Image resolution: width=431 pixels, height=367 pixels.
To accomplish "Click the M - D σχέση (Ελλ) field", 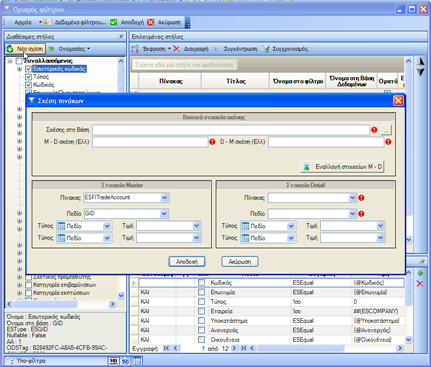I will (x=150, y=142).
